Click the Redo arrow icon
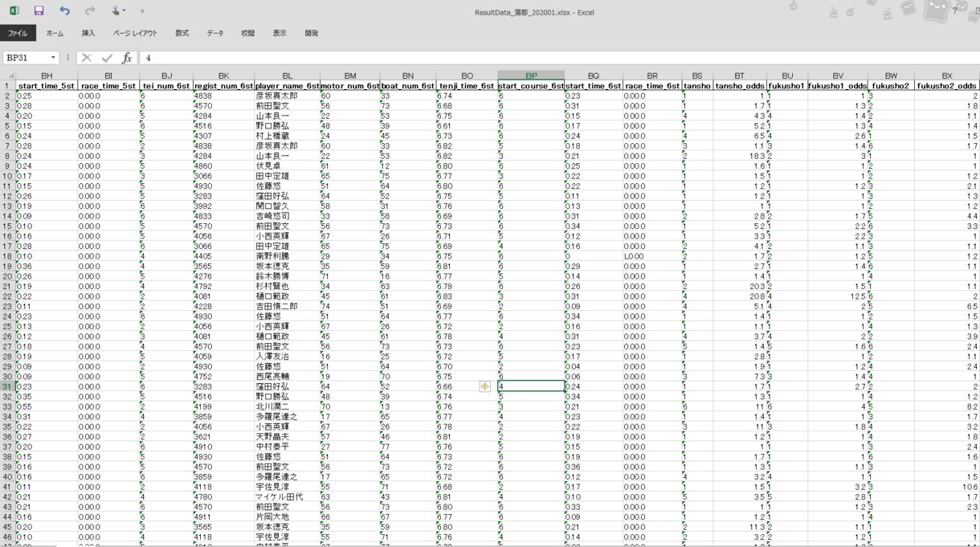The width and height of the screenshot is (980, 547). pyautogui.click(x=90, y=11)
